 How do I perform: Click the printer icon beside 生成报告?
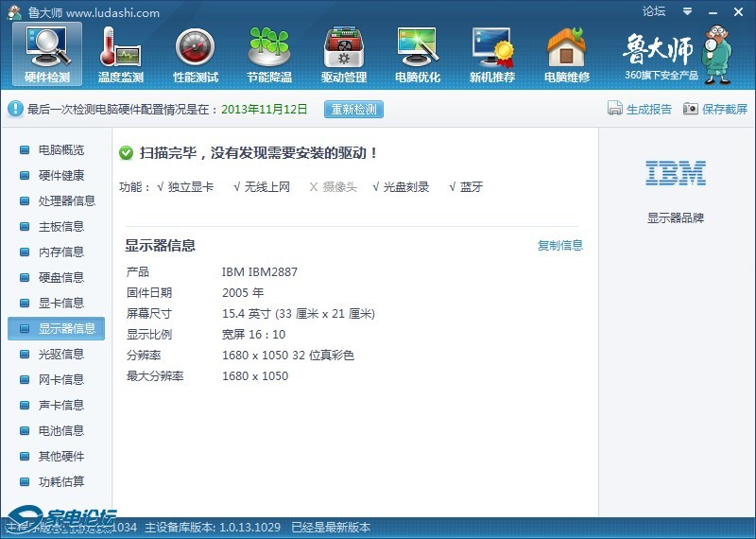coord(615,108)
